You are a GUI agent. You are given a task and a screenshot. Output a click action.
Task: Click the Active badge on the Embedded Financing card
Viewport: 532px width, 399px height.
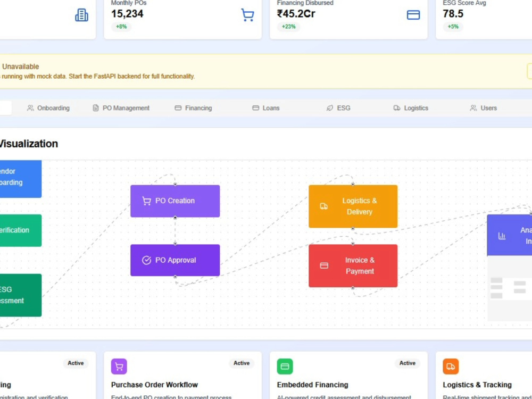click(x=408, y=363)
